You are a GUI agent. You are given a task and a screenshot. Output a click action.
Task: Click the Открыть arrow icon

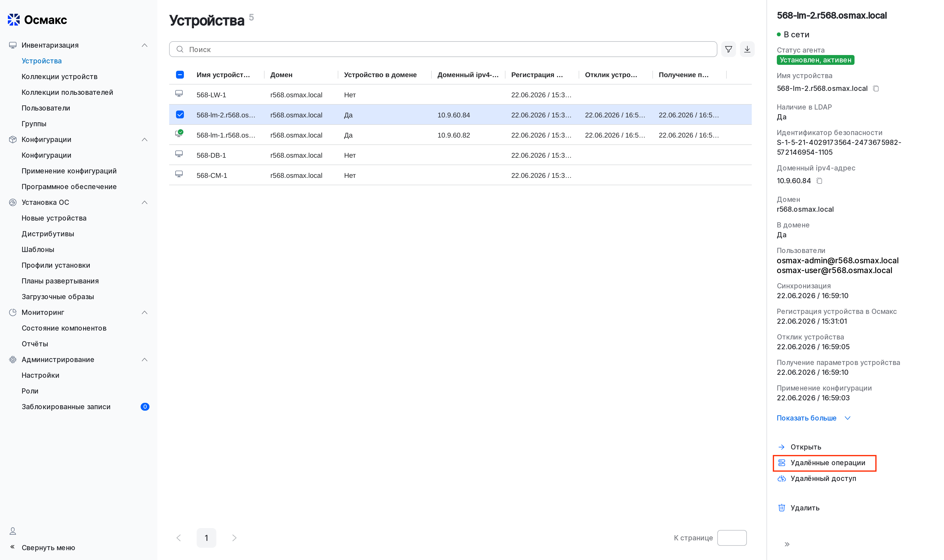(x=782, y=447)
